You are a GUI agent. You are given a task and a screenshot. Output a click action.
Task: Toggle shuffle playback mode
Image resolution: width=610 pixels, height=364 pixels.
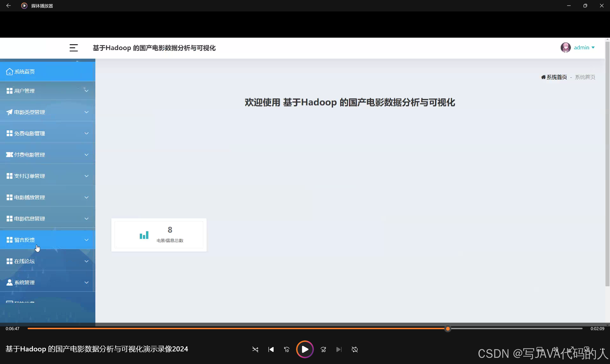click(255, 349)
